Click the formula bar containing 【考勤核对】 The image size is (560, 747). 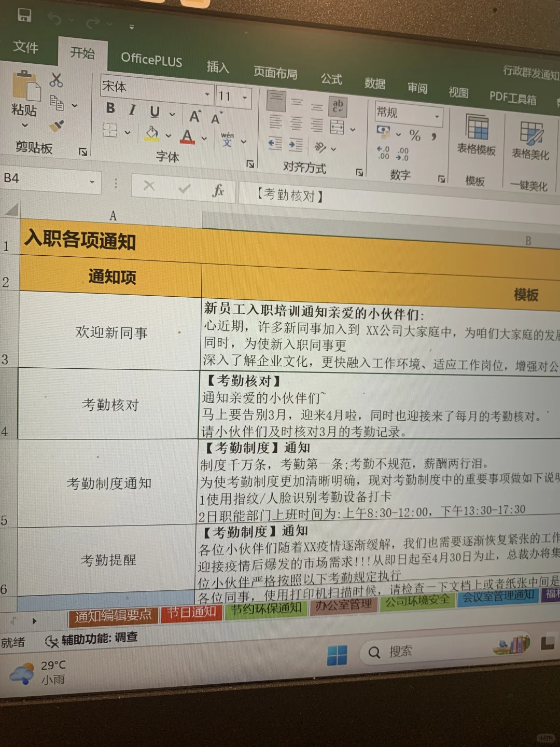click(x=398, y=199)
